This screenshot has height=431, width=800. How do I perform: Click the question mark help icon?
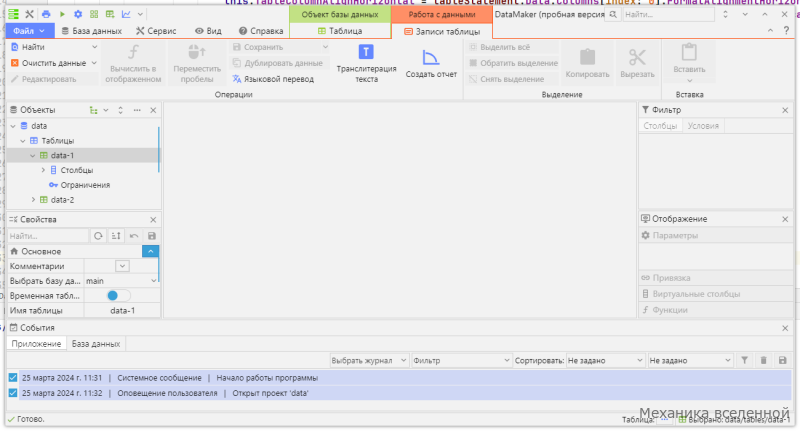coord(786,31)
